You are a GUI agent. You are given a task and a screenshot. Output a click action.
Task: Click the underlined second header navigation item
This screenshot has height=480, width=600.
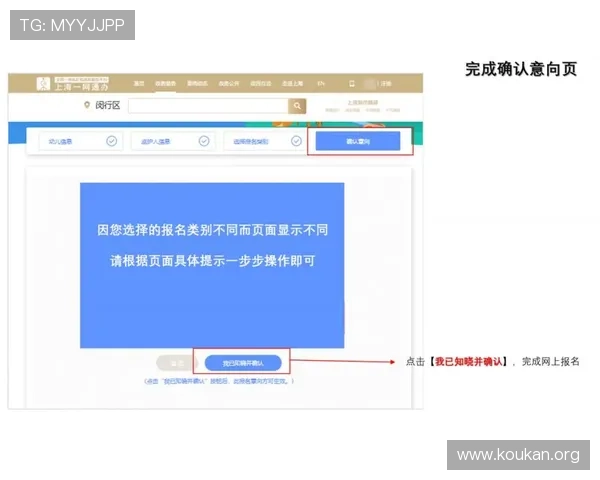tap(165, 83)
